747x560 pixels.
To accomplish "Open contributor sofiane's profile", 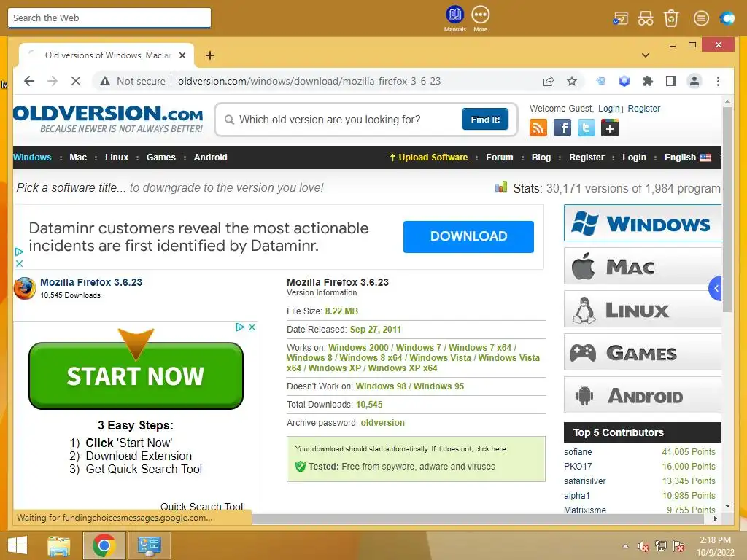I will pyautogui.click(x=578, y=451).
